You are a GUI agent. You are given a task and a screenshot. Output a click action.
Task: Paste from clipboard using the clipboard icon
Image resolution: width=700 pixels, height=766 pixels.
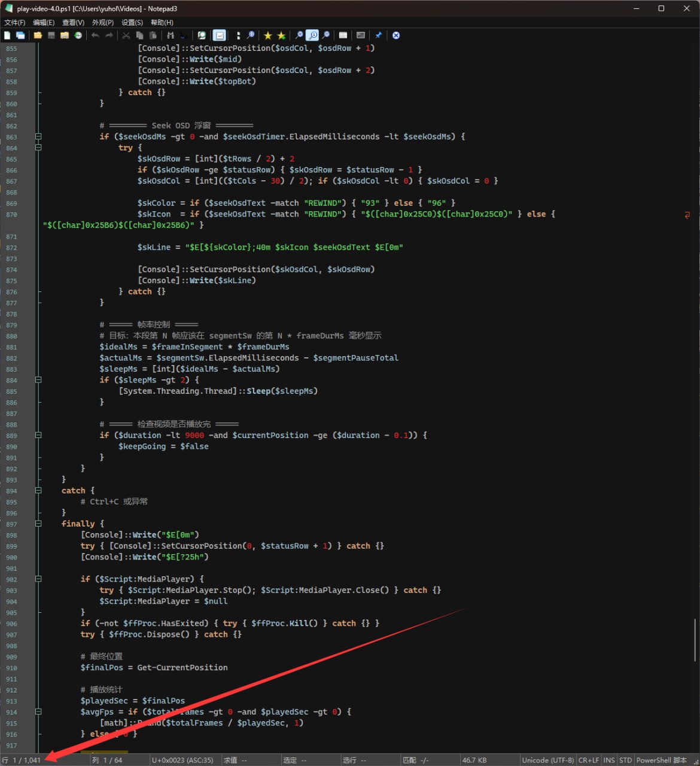[153, 36]
